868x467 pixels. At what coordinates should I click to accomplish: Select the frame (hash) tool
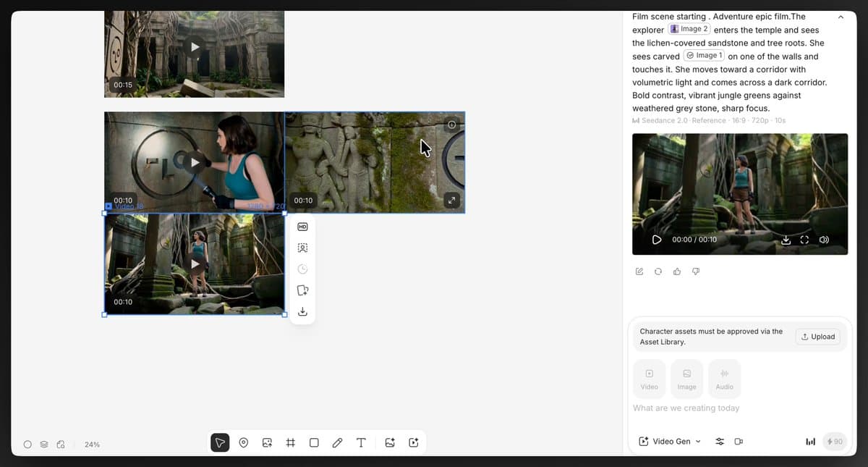[291, 442]
